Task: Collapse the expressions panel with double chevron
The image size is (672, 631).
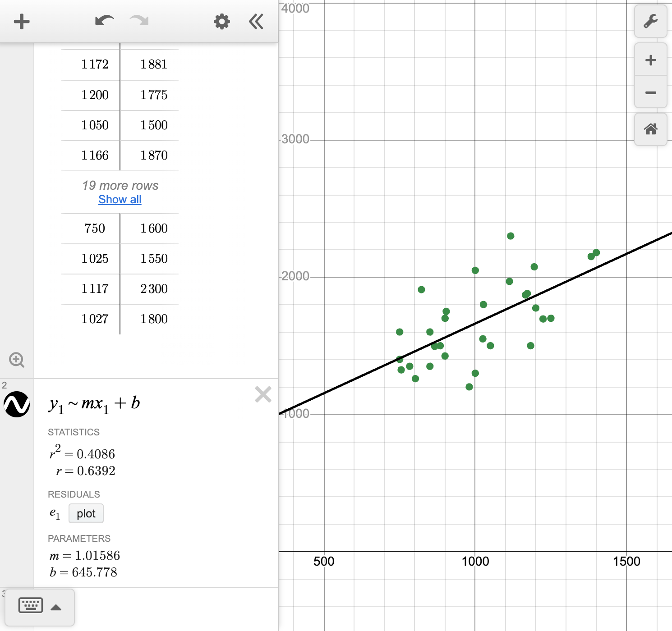Action: [x=256, y=21]
